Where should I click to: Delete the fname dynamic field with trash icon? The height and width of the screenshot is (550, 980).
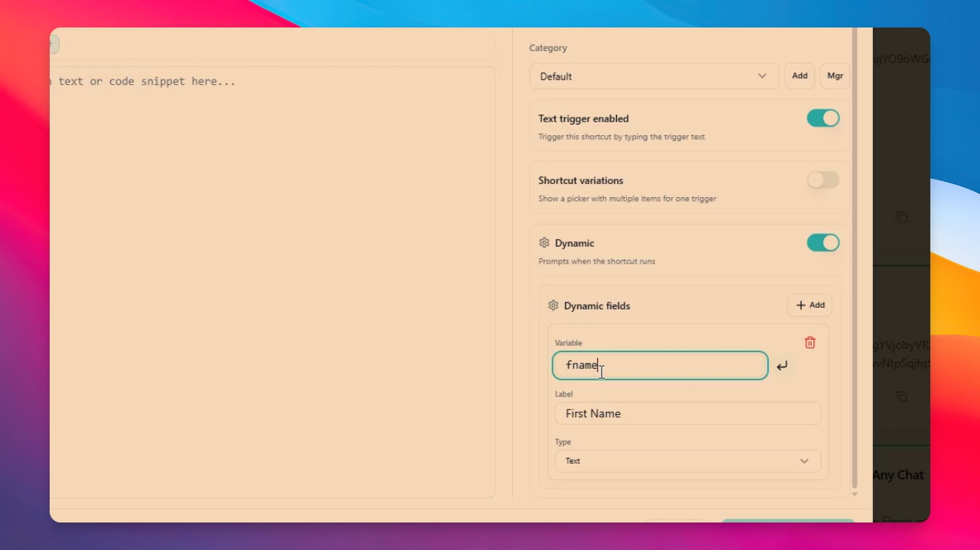(810, 343)
